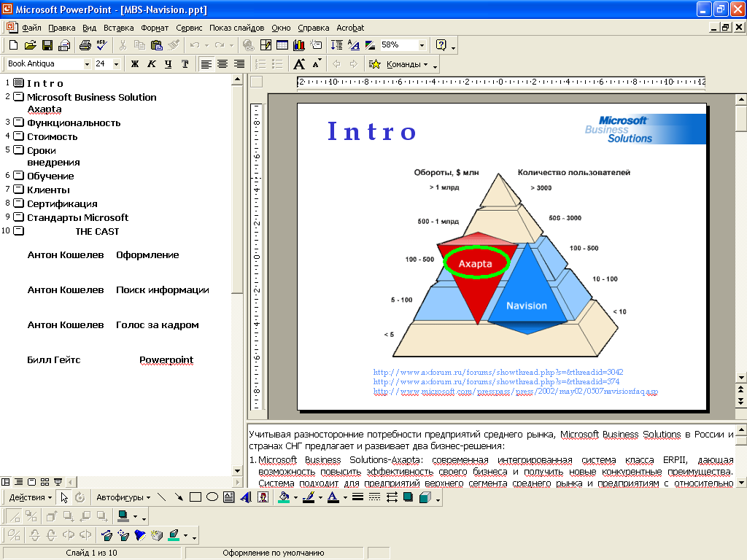Apply font color A button
This screenshot has height=560, width=747.
[333, 497]
